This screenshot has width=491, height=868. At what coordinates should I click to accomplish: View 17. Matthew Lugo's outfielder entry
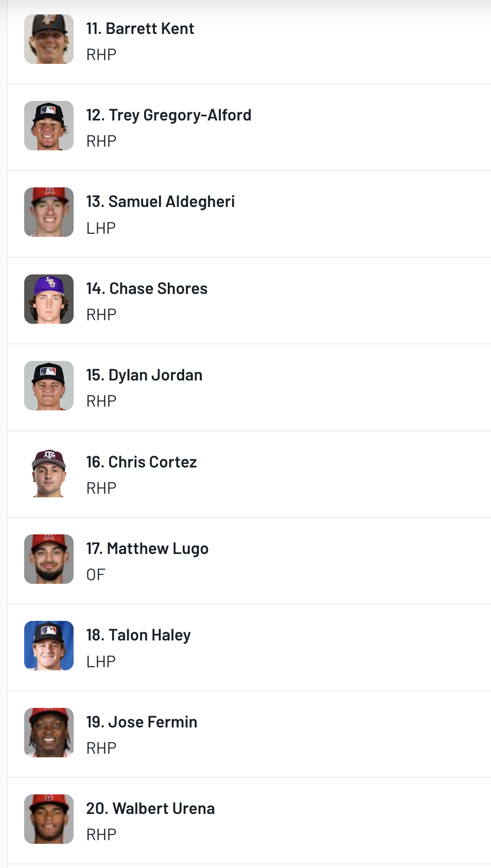147,549
